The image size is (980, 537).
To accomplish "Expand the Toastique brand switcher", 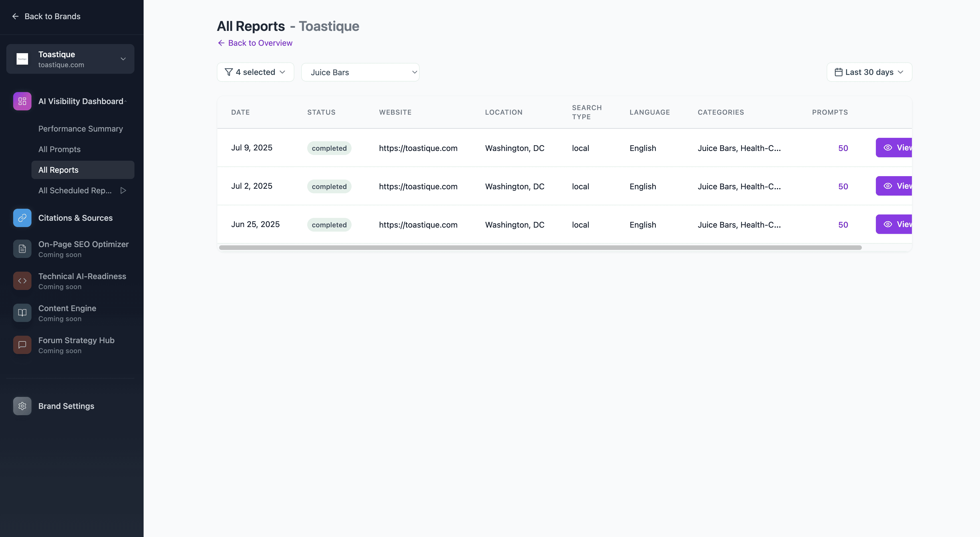I will point(123,59).
